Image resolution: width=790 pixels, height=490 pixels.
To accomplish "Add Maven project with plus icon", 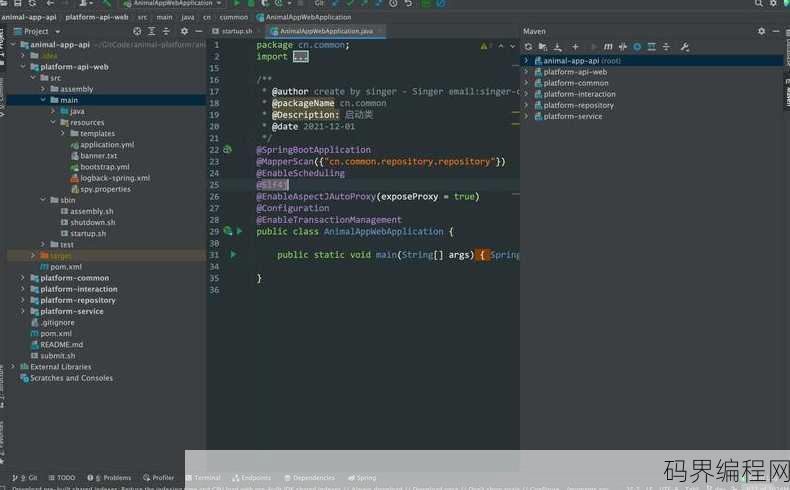I will click(575, 47).
